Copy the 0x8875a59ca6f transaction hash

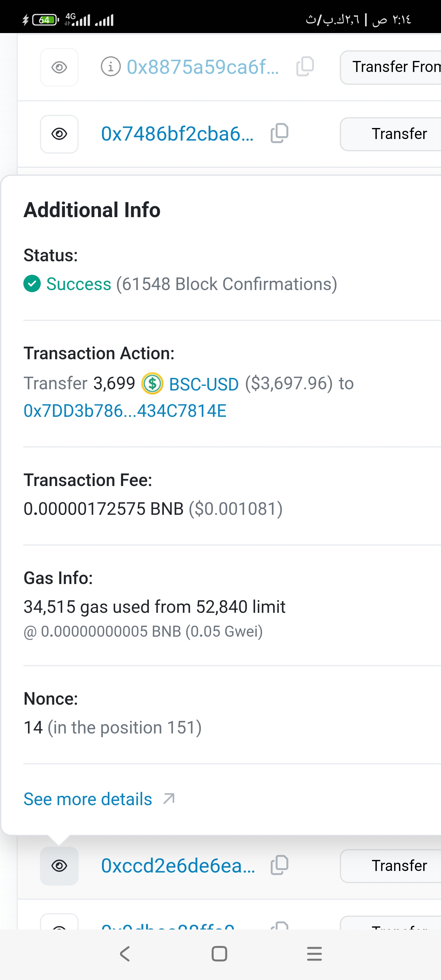305,66
